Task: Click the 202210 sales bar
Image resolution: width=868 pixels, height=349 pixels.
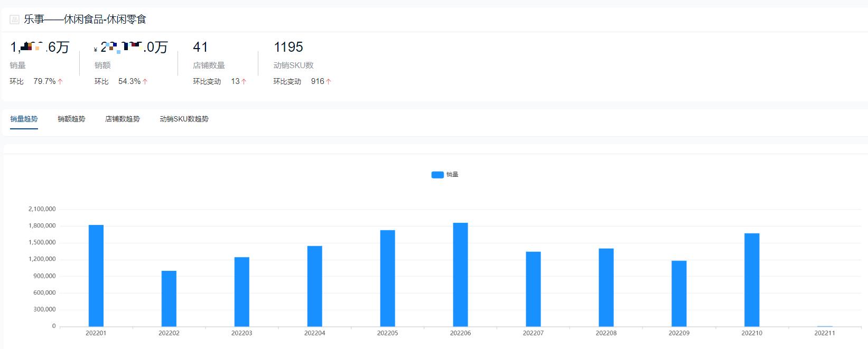Action: [x=752, y=280]
